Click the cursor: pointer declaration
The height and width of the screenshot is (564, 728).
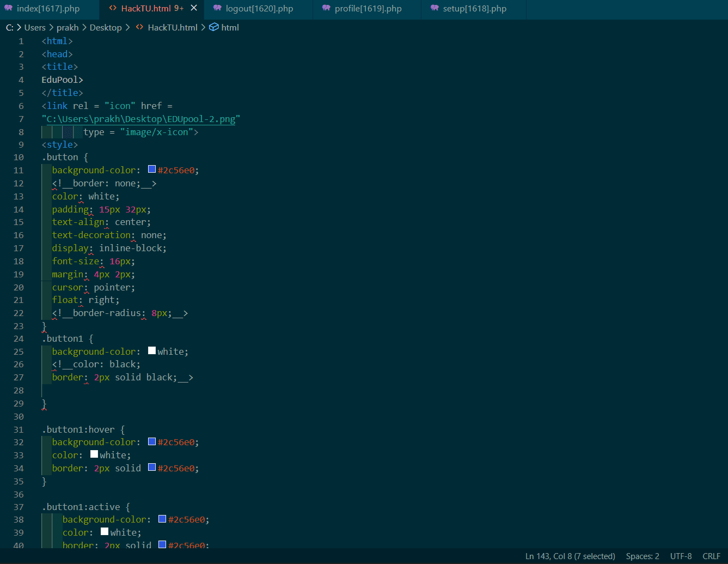point(94,287)
